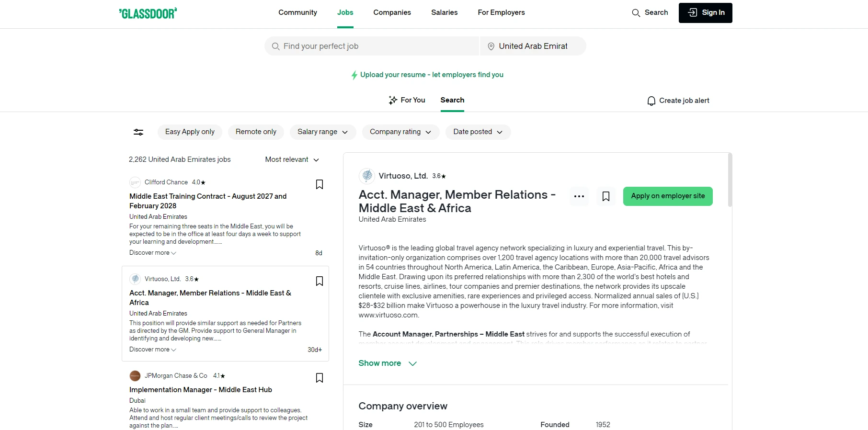Screen dimensions: 868x430
Task: Bookmark the JPMorgan Chase job
Action: point(320,378)
